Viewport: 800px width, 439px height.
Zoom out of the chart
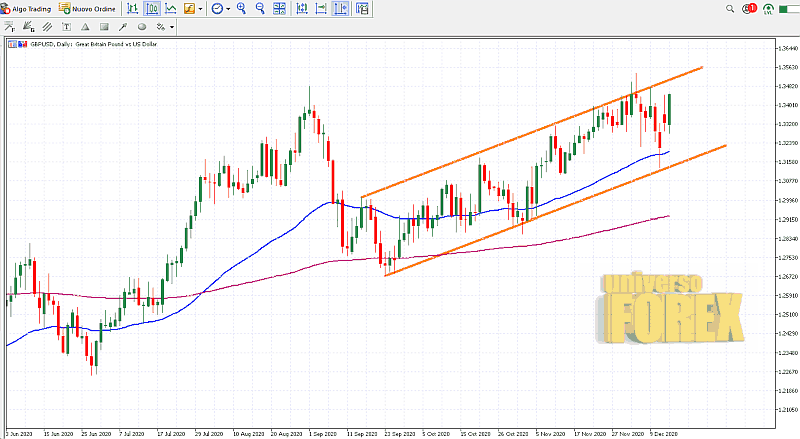tap(262, 9)
